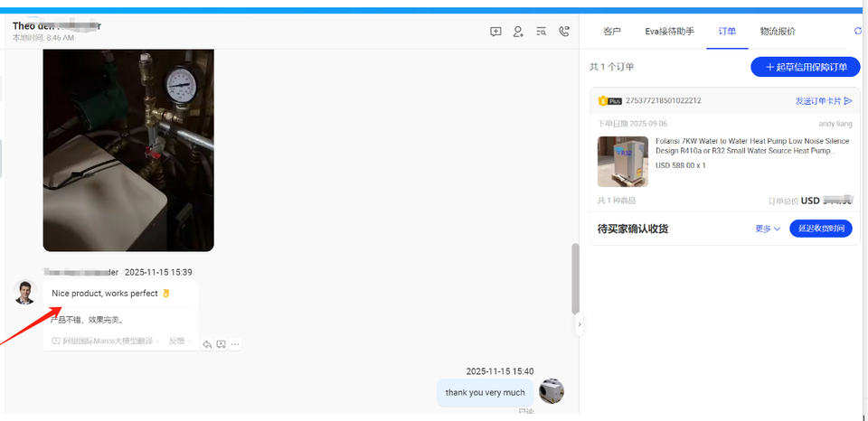Click order number 275377218501022212
The height and width of the screenshot is (421, 868).
pos(663,101)
